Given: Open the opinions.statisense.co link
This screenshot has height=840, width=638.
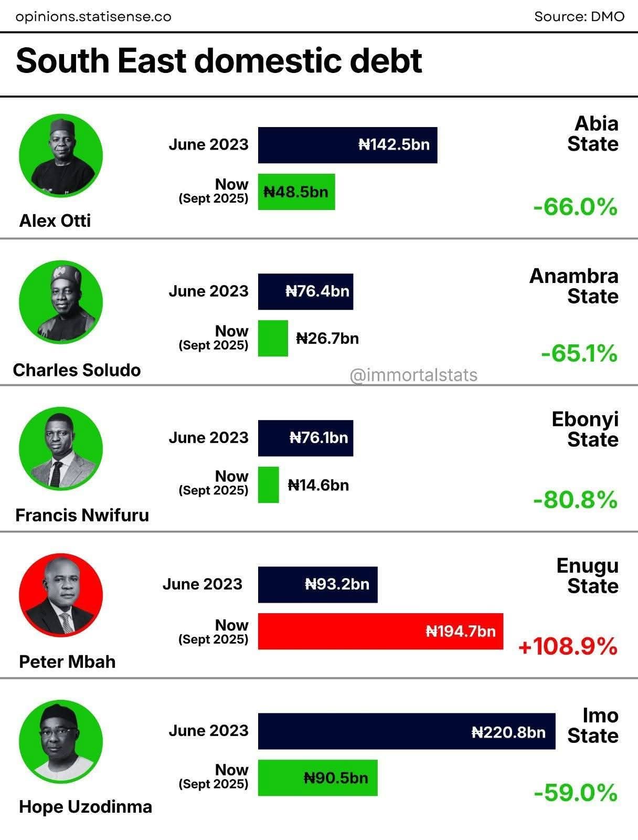Looking at the screenshot, I should point(93,17).
